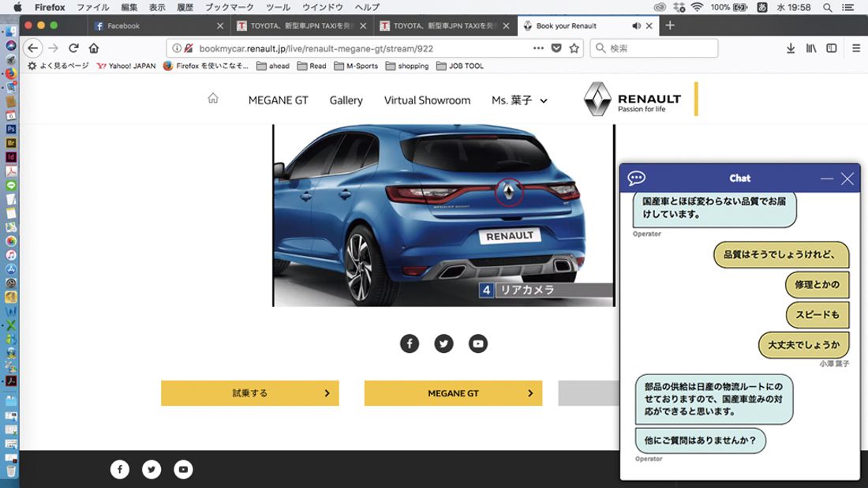
Task: Open the shopping bookmarks folder
Action: pyautogui.click(x=407, y=66)
